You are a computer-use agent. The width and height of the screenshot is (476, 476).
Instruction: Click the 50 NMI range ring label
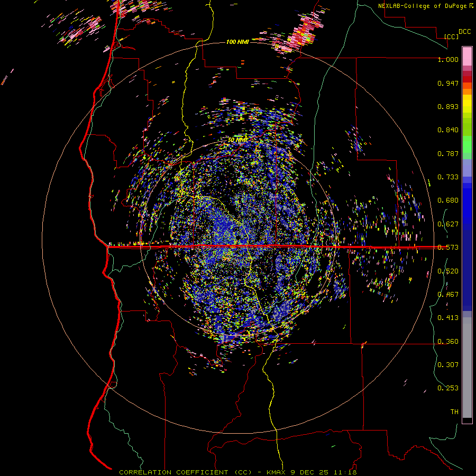pos(237,140)
